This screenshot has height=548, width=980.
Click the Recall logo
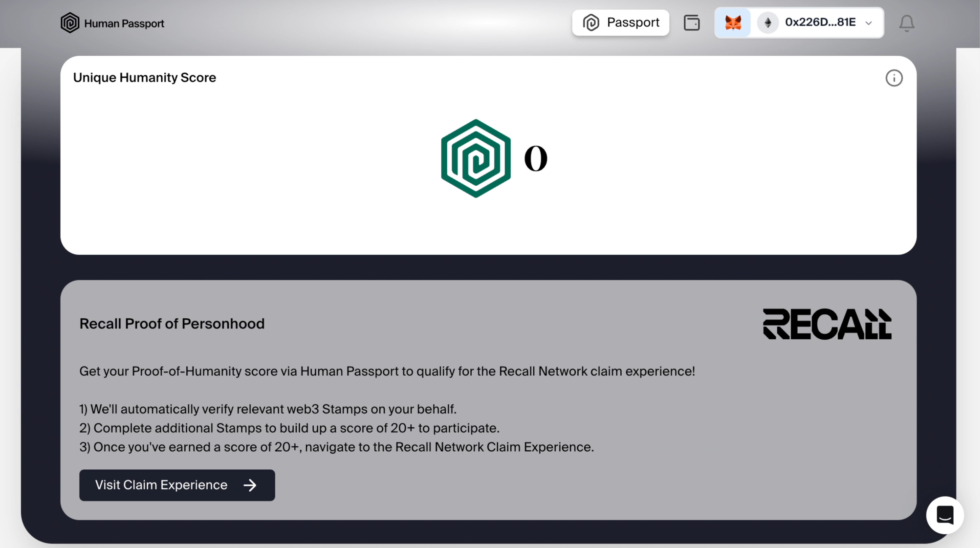(827, 324)
